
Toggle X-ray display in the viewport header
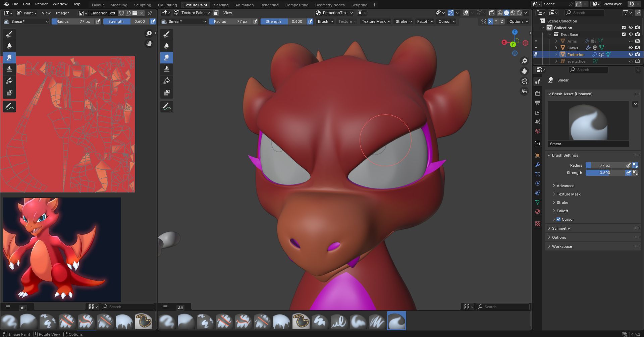tap(491, 13)
